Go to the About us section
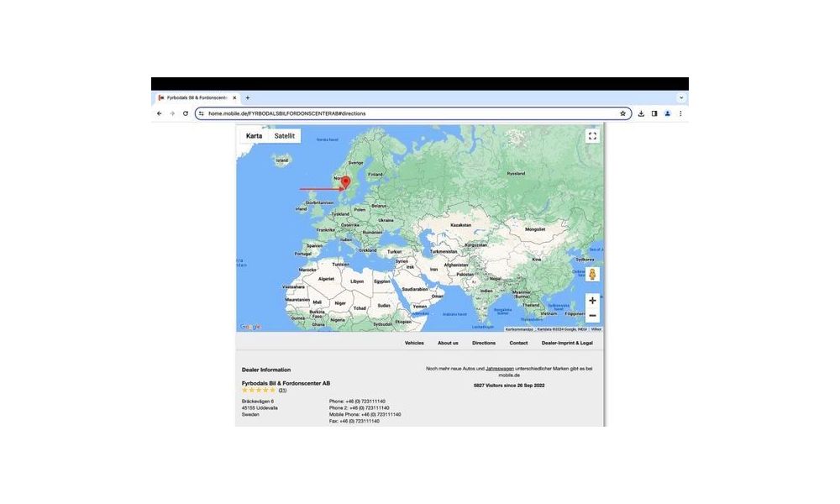The image size is (840, 504). 448,343
